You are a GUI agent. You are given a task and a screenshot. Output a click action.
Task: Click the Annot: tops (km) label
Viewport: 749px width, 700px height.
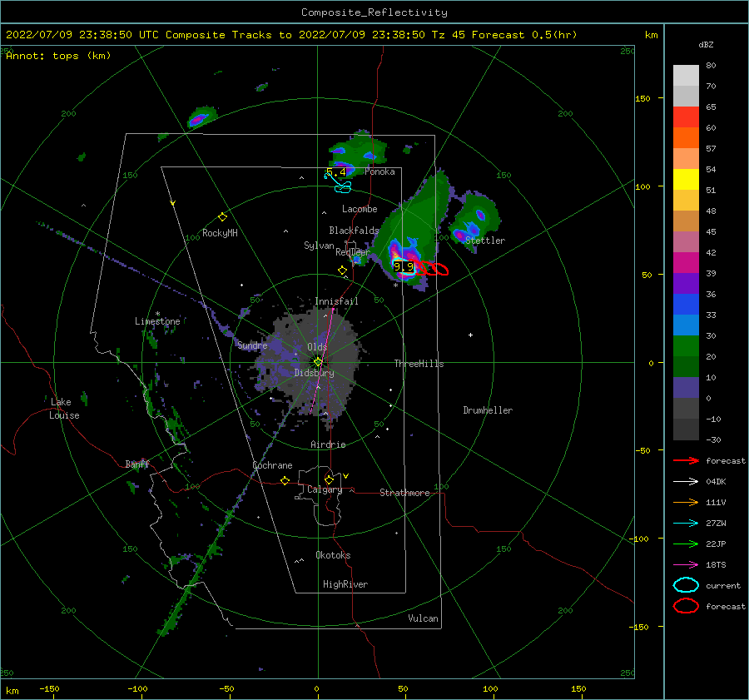[x=58, y=56]
